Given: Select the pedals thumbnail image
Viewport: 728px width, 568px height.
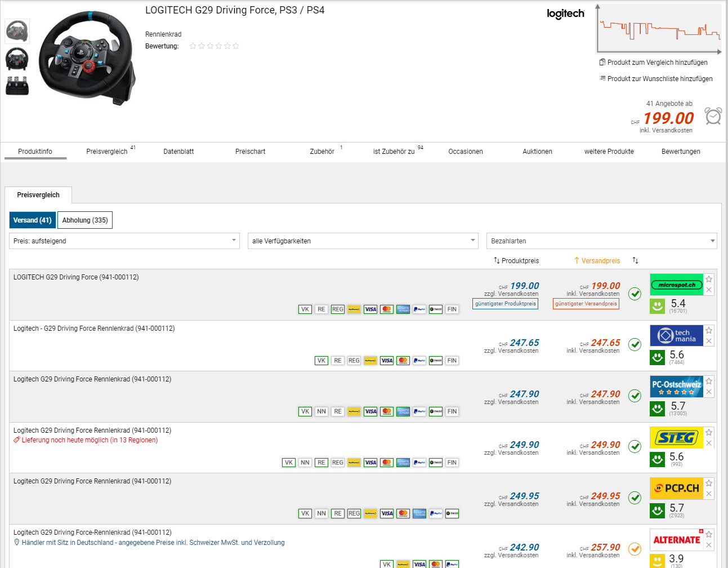Looking at the screenshot, I should [x=17, y=86].
